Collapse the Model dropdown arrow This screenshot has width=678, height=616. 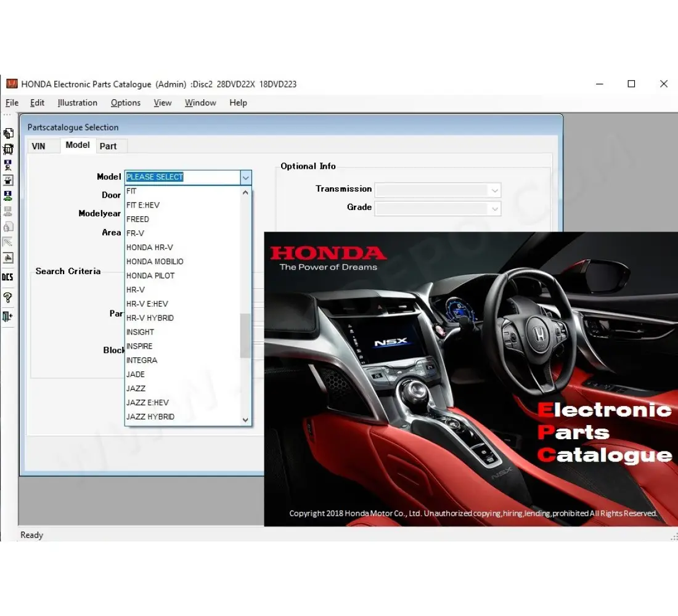coord(245,177)
